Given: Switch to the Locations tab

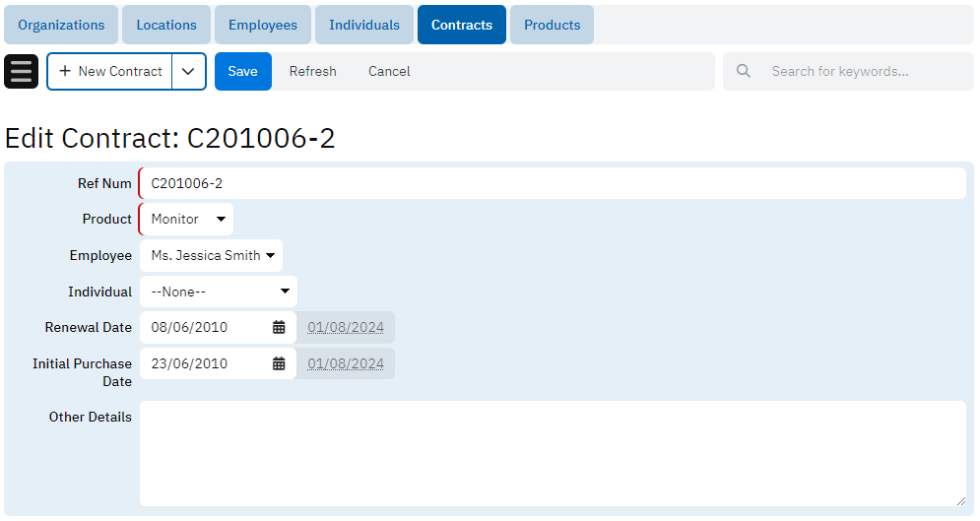Looking at the screenshot, I should (x=166, y=25).
